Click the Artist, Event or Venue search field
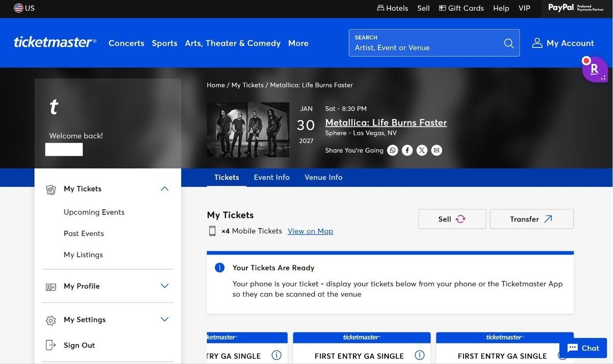 coord(427,47)
